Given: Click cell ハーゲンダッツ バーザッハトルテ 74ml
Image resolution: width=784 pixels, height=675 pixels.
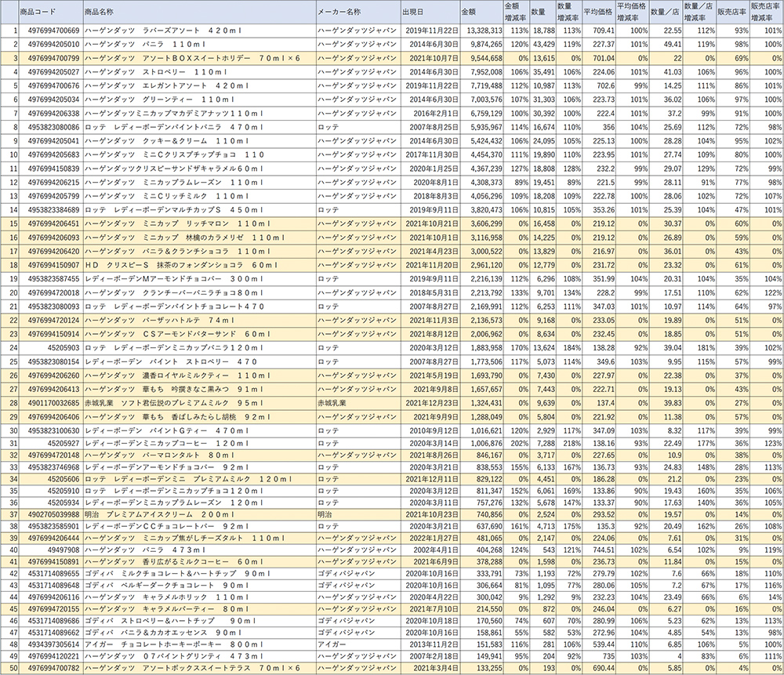Looking at the screenshot, I should [199, 320].
